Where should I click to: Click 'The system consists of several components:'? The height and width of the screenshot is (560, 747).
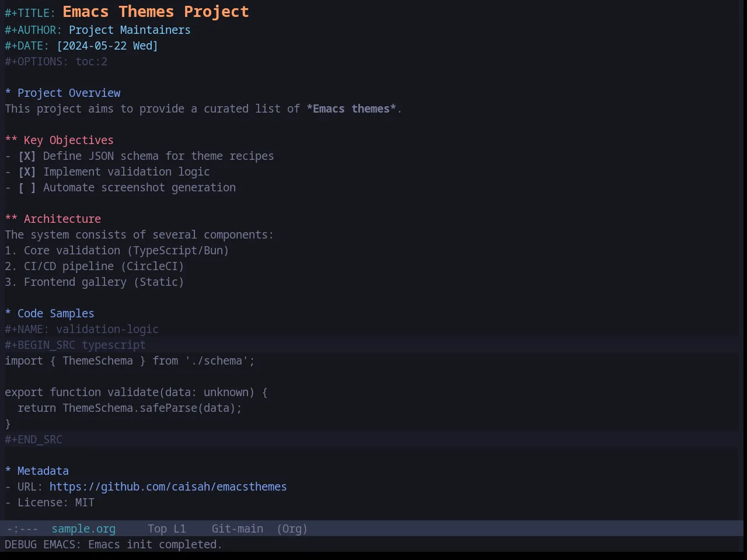(x=139, y=235)
